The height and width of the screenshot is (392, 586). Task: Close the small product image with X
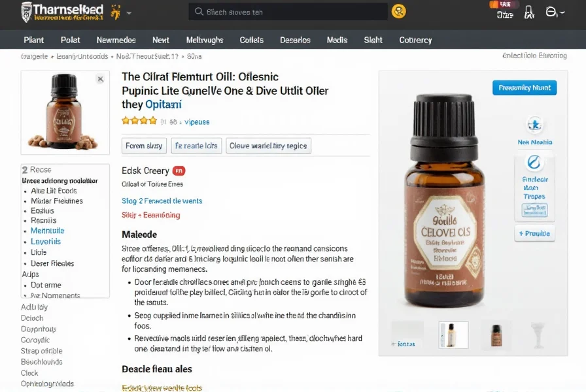100,79
